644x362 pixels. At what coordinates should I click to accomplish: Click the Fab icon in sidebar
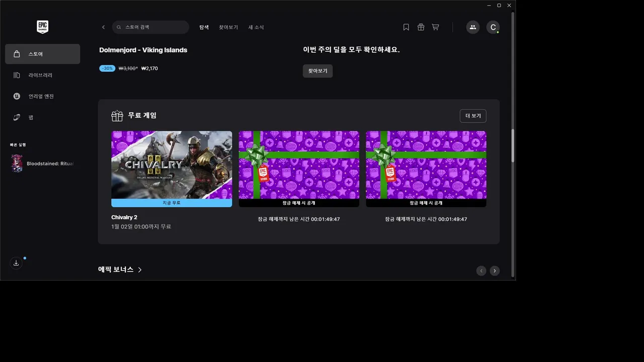17,117
